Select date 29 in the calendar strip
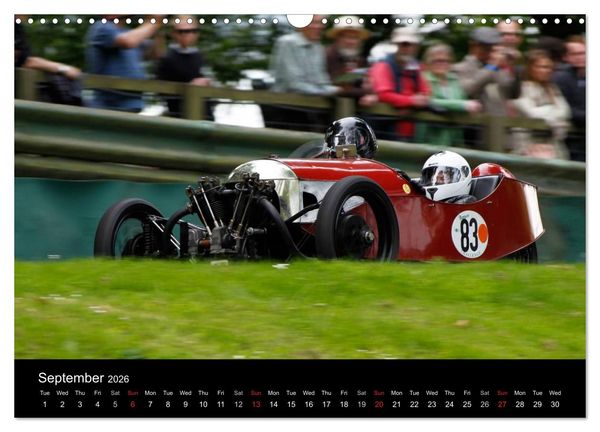This screenshot has width=600, height=432. click(538, 404)
